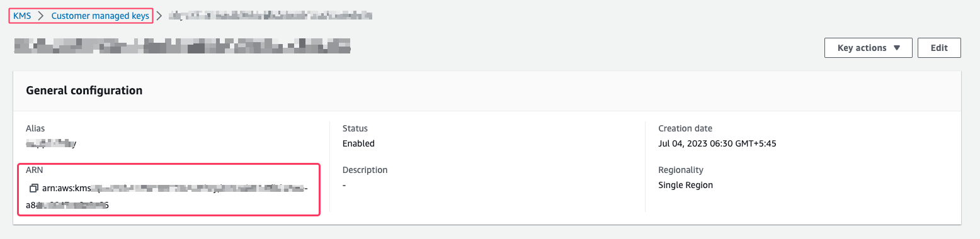Click the blurred key title heading
980x239 pixels.
(182, 45)
